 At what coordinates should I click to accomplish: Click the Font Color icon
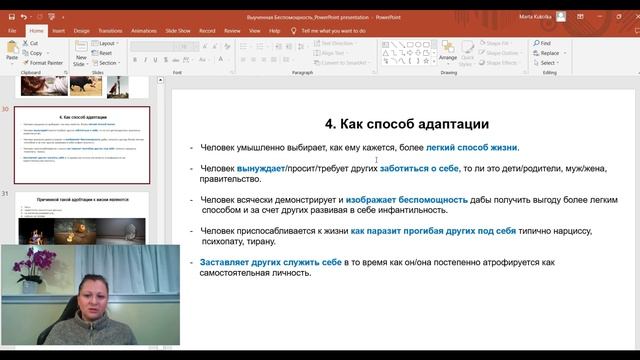click(x=220, y=60)
